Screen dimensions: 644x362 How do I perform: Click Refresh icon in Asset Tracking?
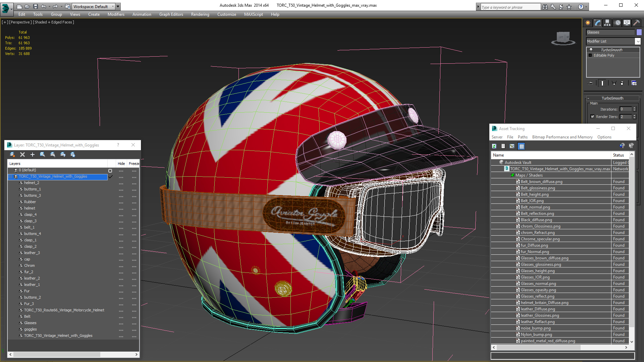[494, 146]
